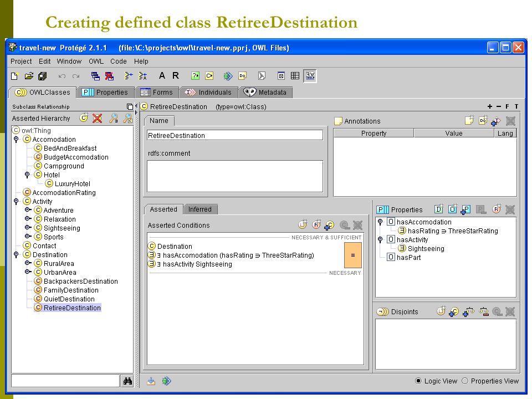The height and width of the screenshot is (399, 532).
Task: Click binoculars search icon below class tree
Action: point(127,381)
